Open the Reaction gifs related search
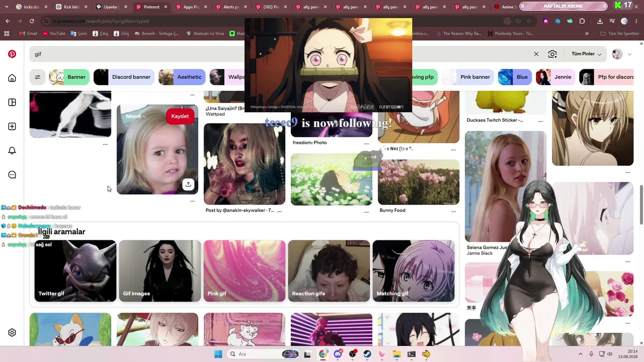This screenshot has width=644, height=362. tap(329, 271)
